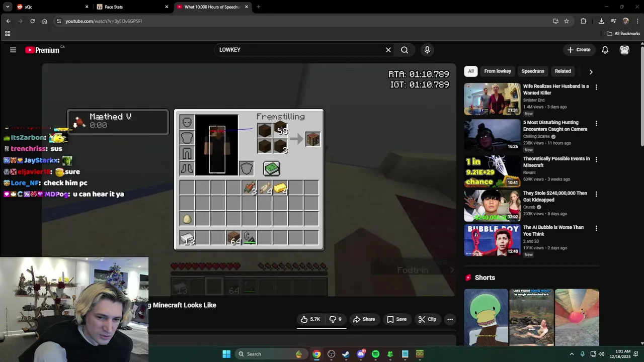Open 5 Most Disturbing Hunting Encounters video

tap(492, 135)
